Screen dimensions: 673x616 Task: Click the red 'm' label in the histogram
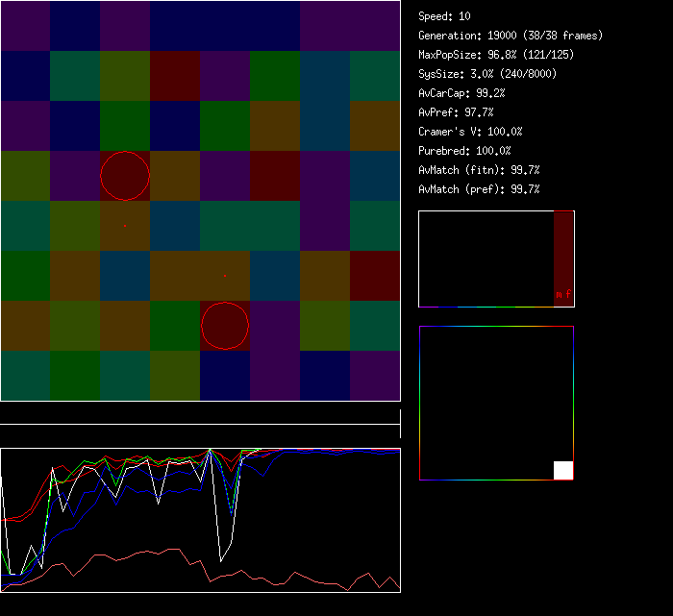click(x=559, y=294)
